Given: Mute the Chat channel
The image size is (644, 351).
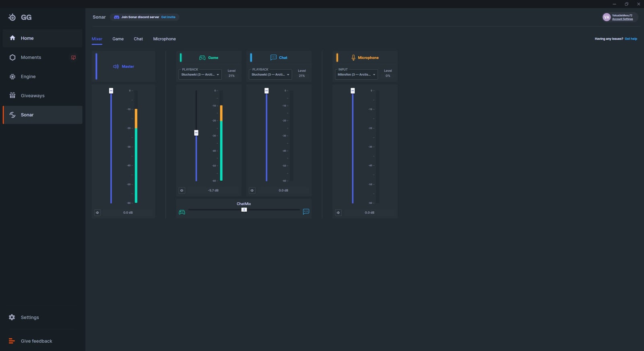Looking at the screenshot, I should [x=252, y=190].
